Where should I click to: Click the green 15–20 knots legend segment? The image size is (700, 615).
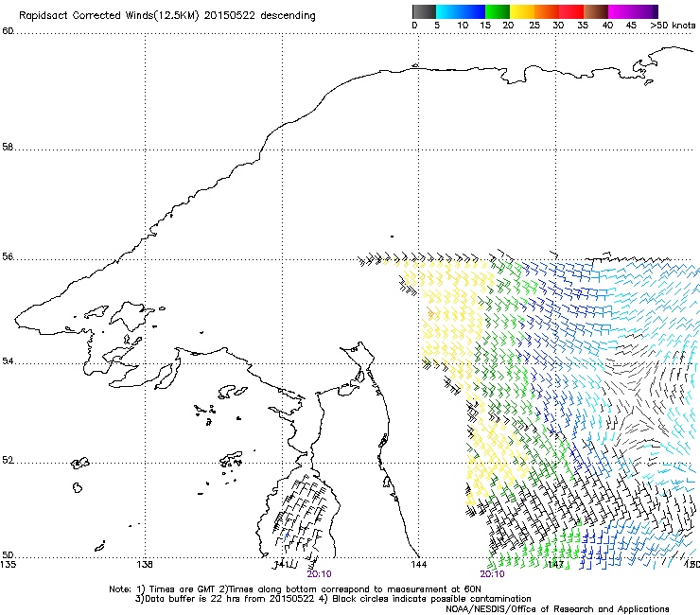[498, 11]
